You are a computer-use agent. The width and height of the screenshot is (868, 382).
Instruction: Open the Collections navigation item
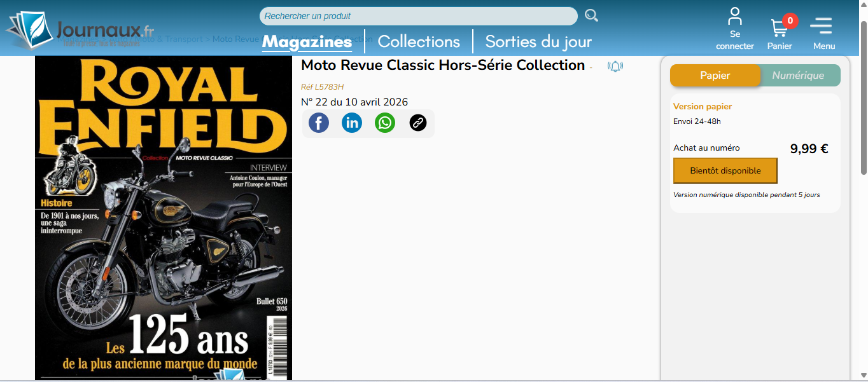point(419,42)
